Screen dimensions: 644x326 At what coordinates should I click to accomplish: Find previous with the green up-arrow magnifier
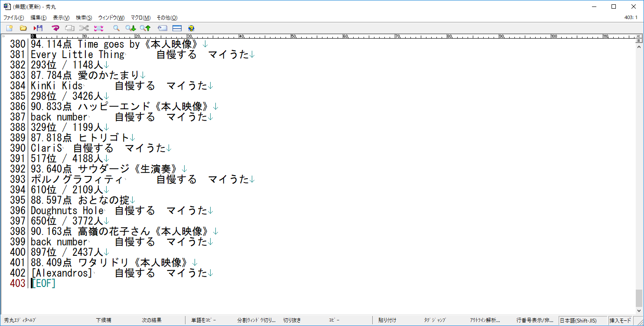point(145,28)
